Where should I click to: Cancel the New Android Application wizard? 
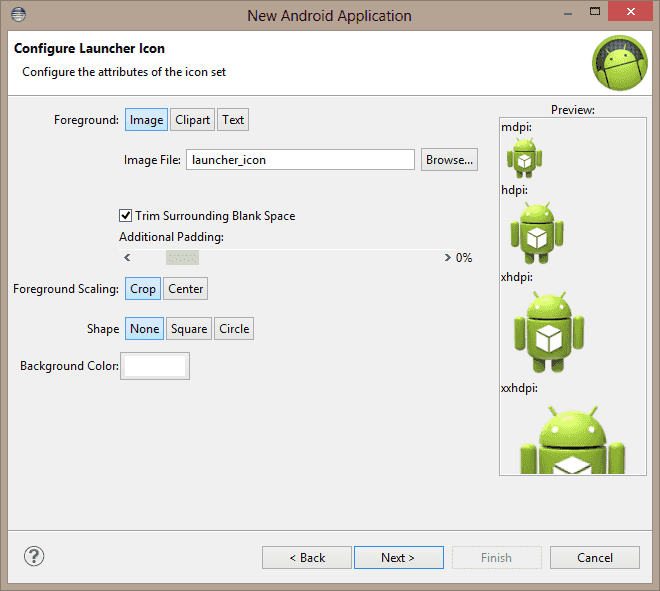pos(595,558)
